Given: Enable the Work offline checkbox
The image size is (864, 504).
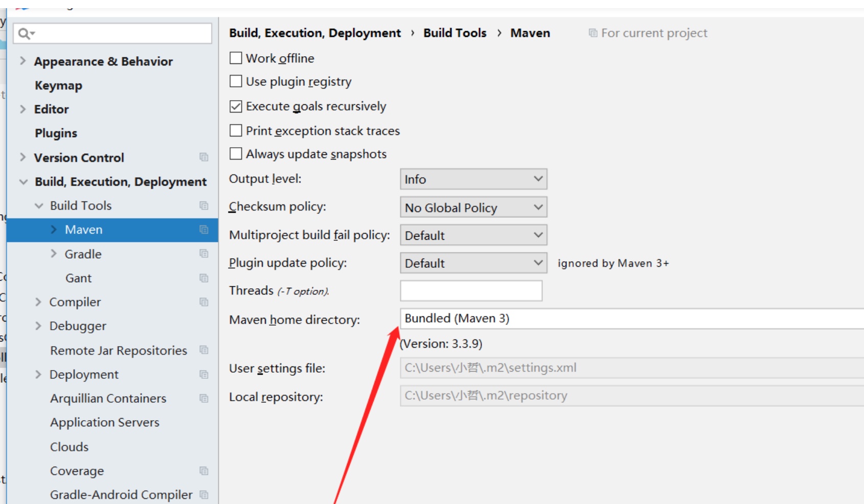Looking at the screenshot, I should click(x=236, y=58).
